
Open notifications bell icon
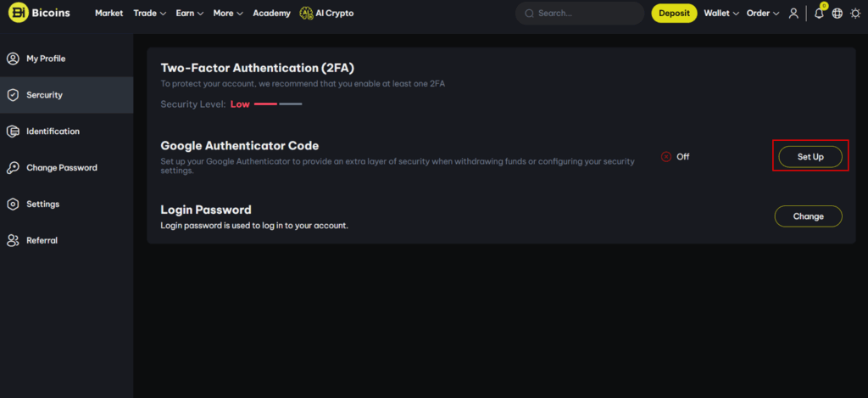(x=820, y=14)
